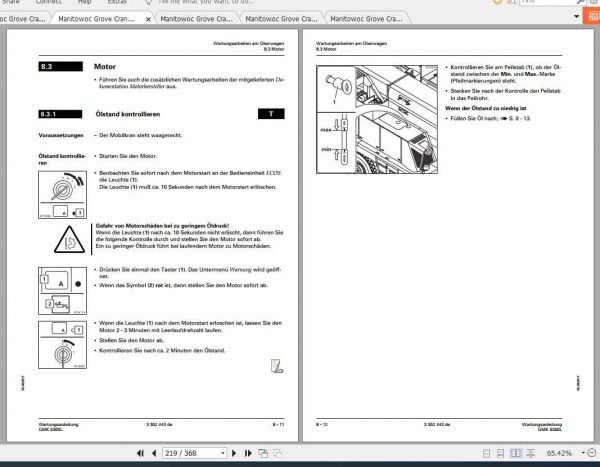The width and height of the screenshot is (600, 467).
Task: Open the tab list dropdown arrow
Action: [x=576, y=16]
